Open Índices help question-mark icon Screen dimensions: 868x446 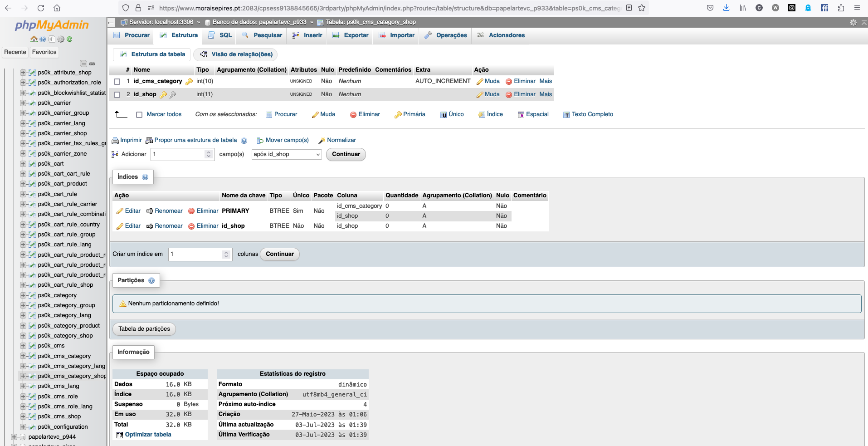coord(145,177)
